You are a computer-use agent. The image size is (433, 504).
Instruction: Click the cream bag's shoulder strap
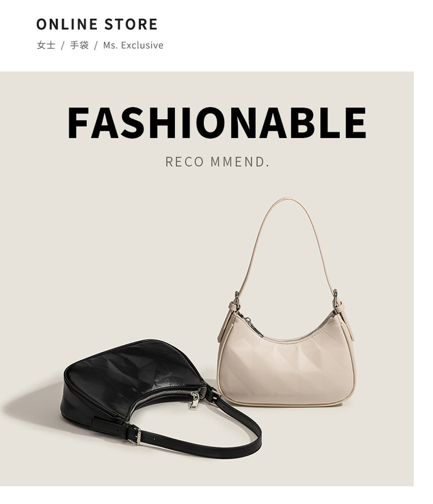287,244
